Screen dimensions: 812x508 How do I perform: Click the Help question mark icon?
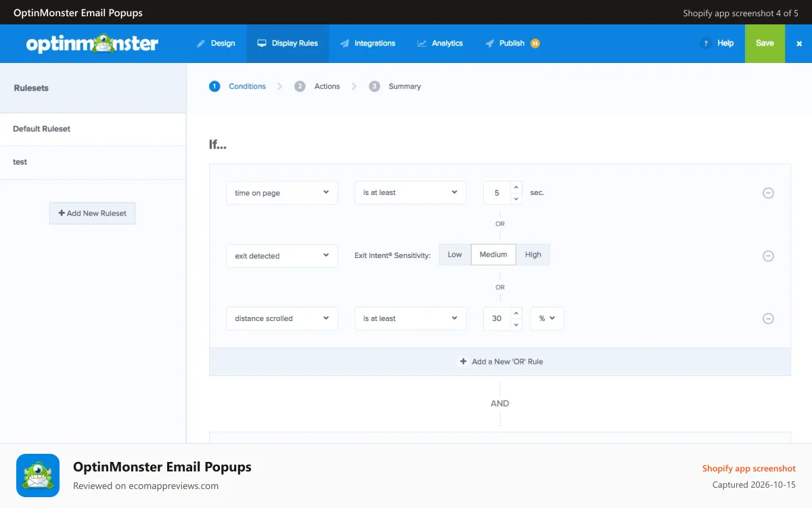[706, 43]
